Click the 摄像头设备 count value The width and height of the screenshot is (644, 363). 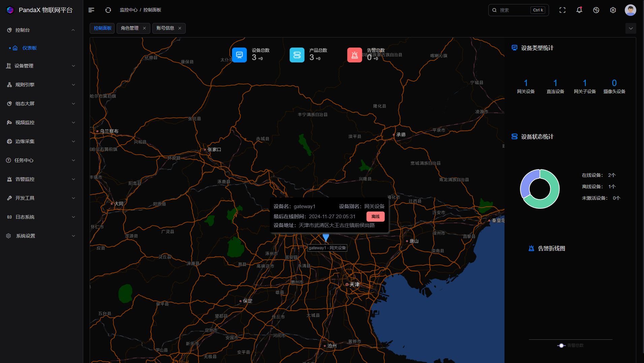614,83
